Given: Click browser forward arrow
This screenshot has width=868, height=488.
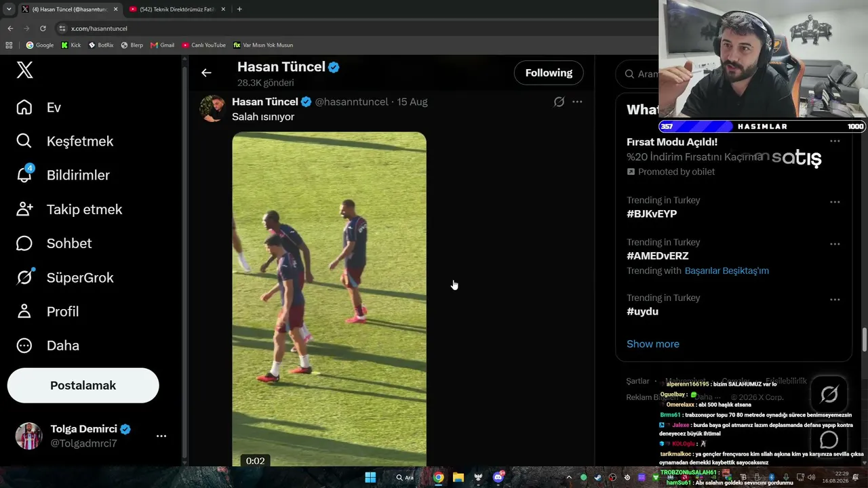Looking at the screenshot, I should coord(26,28).
